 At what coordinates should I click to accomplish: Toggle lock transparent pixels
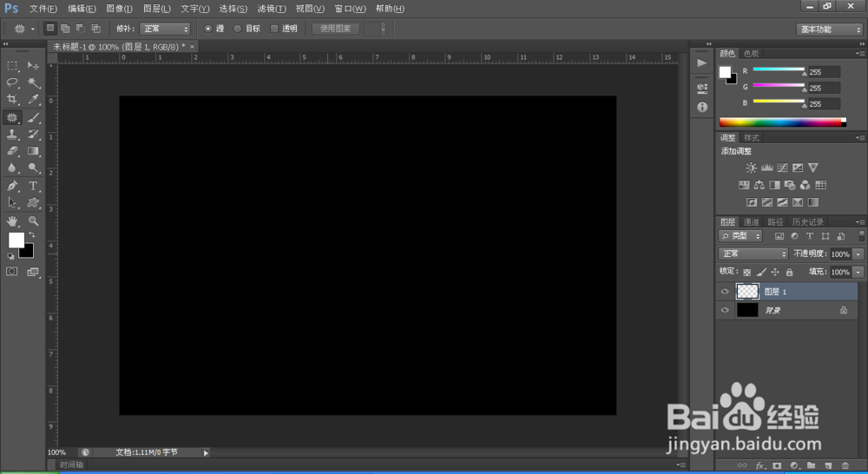tap(746, 272)
